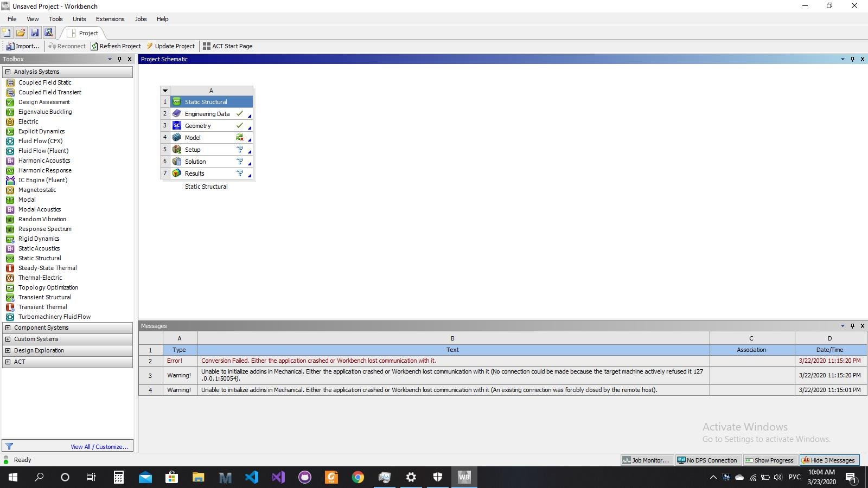Pin the Messages panel
Viewport: 868px width, 488px height.
852,326
